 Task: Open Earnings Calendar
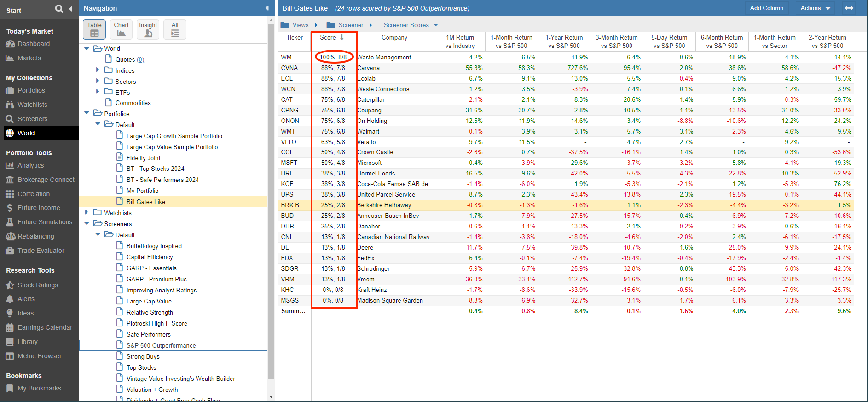coord(45,327)
